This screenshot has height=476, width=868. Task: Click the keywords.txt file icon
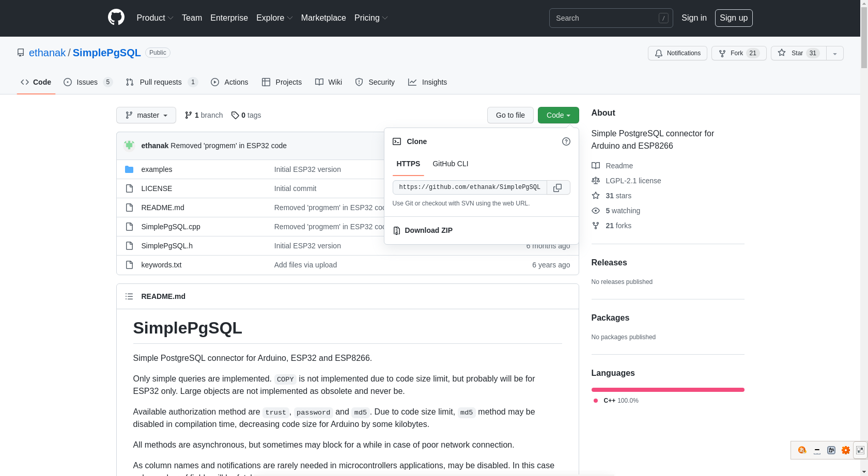coord(129,265)
